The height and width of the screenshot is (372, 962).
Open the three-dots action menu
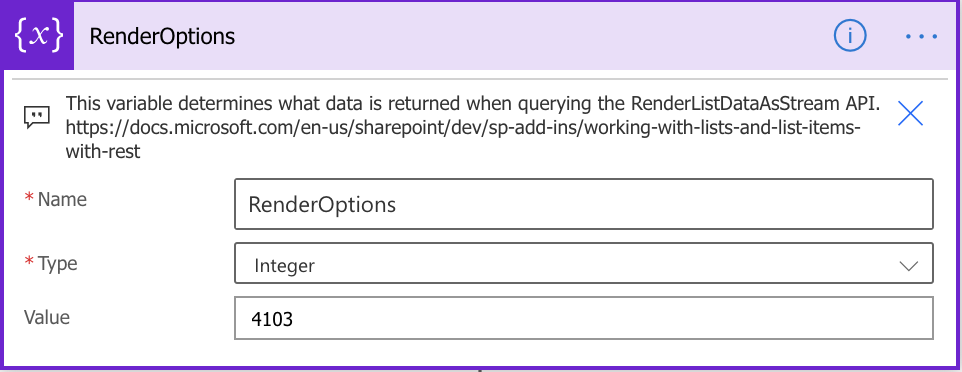[922, 37]
